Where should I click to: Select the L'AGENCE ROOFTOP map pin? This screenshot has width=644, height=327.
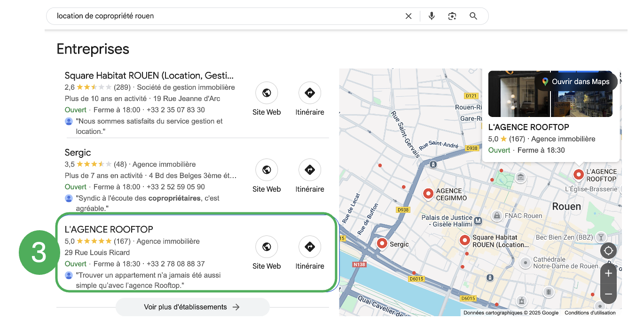[x=579, y=174]
